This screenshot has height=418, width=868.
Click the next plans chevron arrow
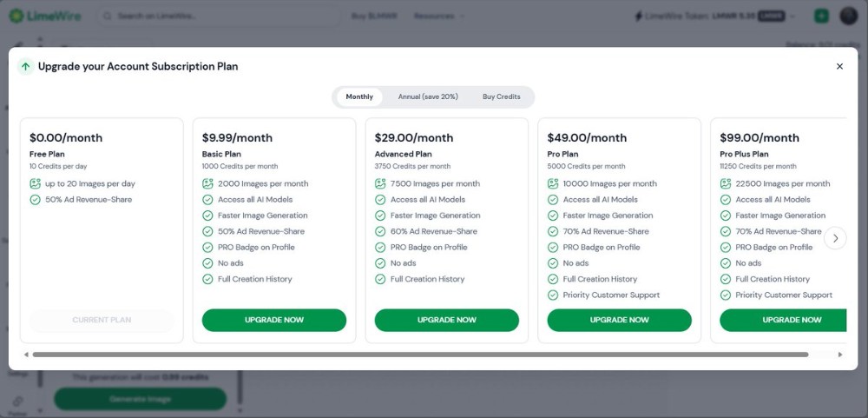pos(835,238)
